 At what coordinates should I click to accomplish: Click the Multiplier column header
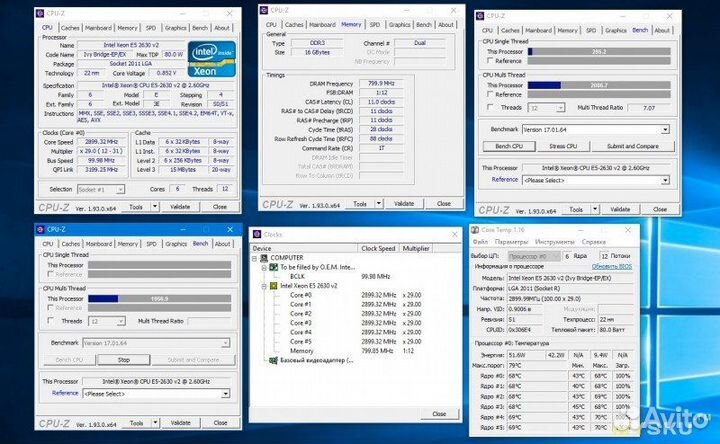pyautogui.click(x=416, y=248)
